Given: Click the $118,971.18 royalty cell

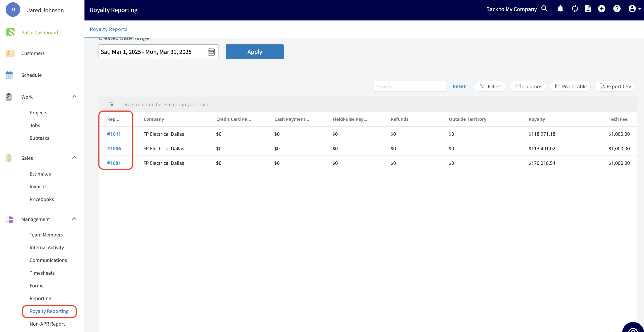Looking at the screenshot, I should (x=542, y=134).
